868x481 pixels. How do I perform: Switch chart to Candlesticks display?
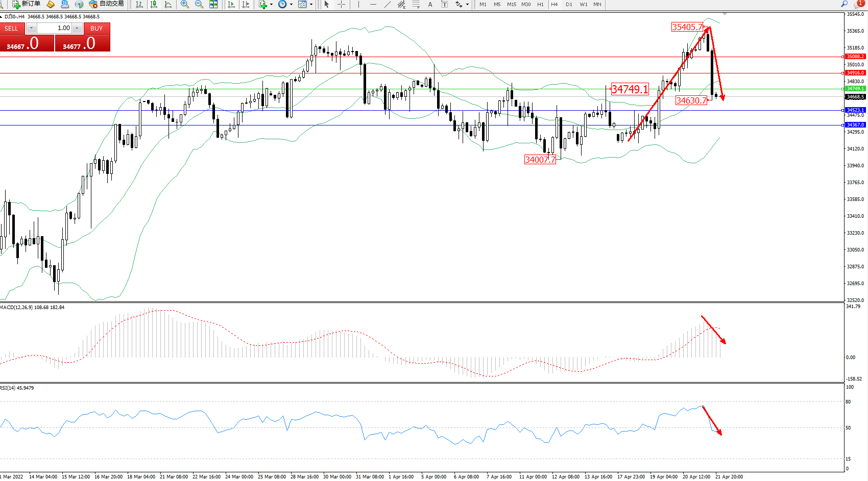(153, 4)
